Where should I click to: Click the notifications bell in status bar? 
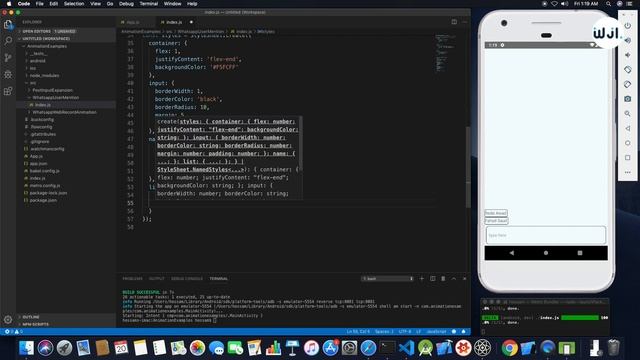(x=463, y=331)
